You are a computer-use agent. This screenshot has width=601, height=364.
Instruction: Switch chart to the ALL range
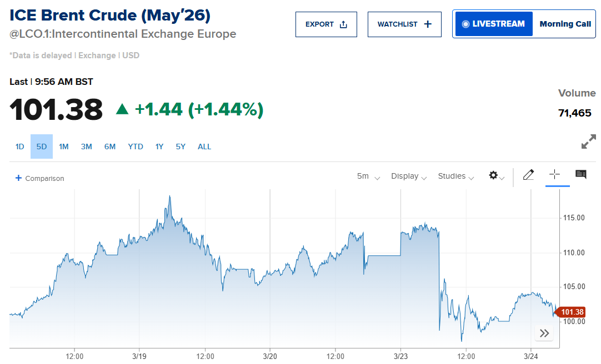click(204, 146)
